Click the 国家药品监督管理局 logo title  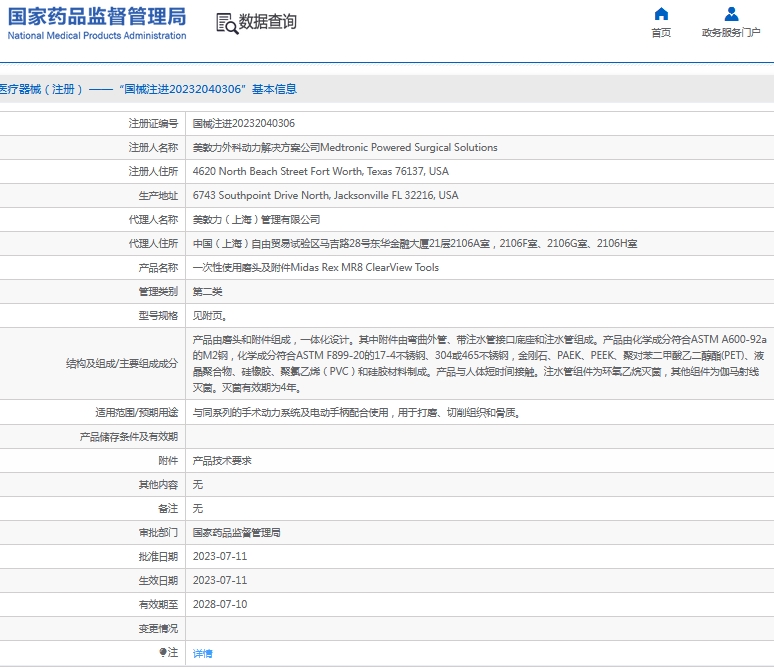click(97, 16)
